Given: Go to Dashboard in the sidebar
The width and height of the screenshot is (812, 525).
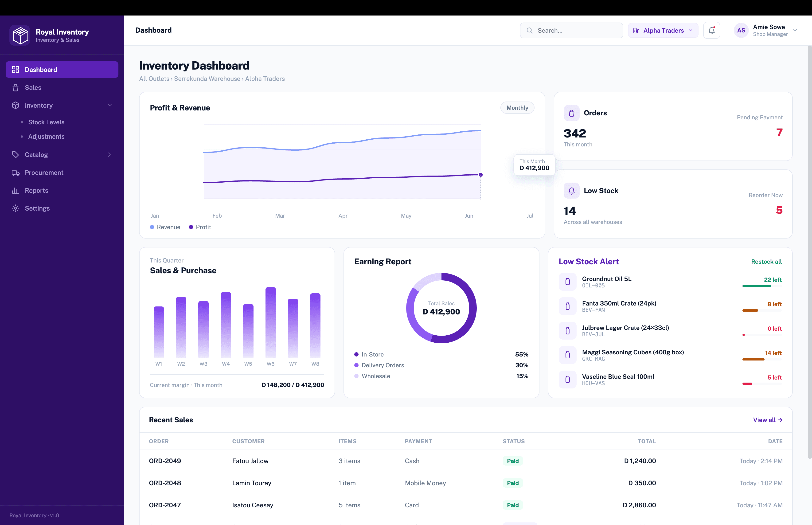Looking at the screenshot, I should pyautogui.click(x=62, y=70).
